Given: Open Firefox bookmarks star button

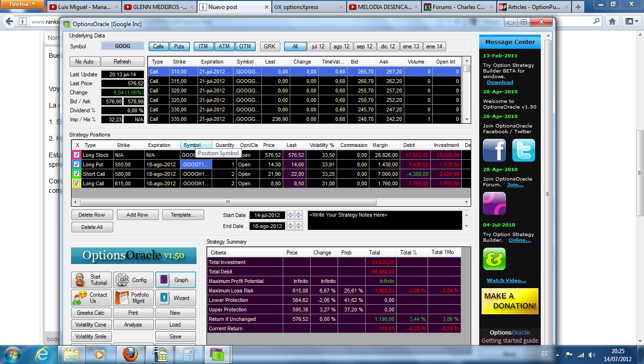Looking at the screenshot, I should [631, 21].
